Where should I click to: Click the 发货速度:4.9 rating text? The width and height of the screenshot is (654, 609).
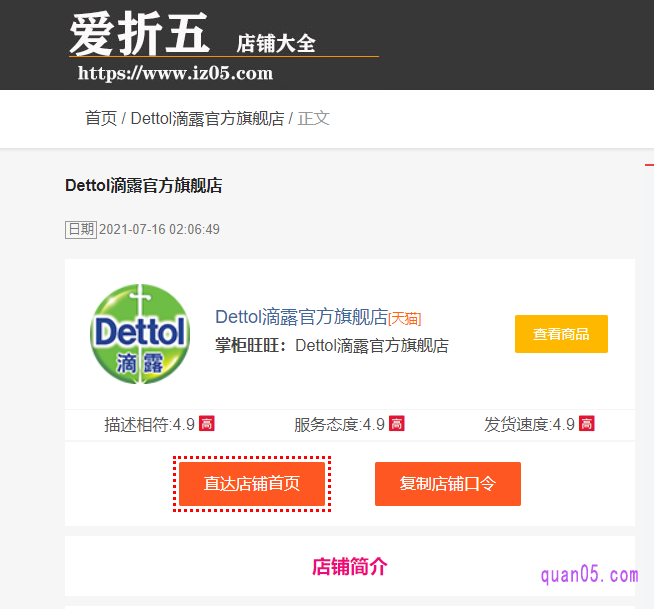529,425
